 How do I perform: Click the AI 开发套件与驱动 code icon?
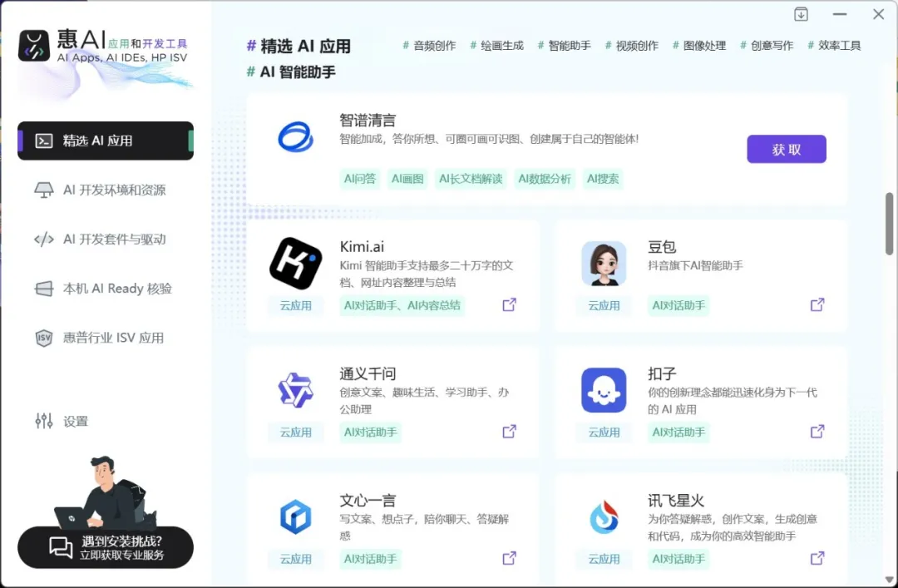44,240
